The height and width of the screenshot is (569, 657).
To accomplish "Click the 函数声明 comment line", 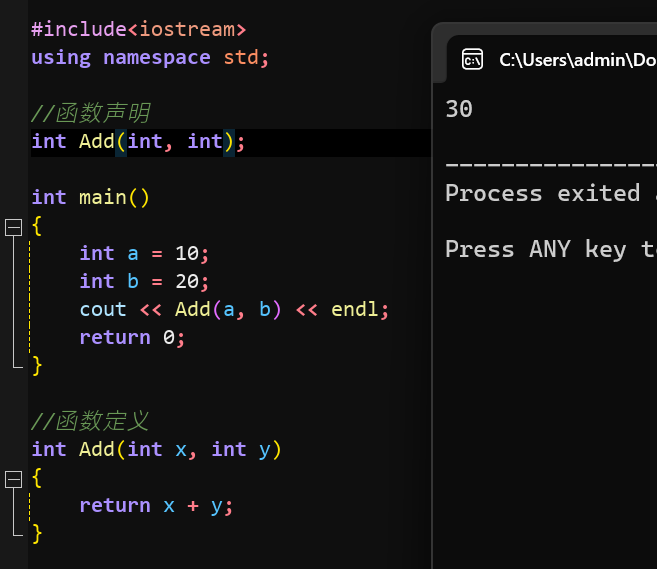I will tap(90, 113).
